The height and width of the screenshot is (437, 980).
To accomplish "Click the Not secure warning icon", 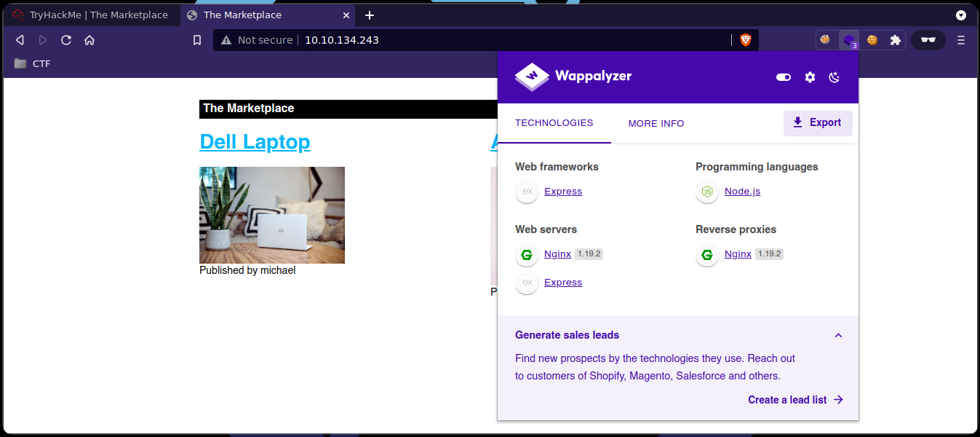I will tap(226, 40).
